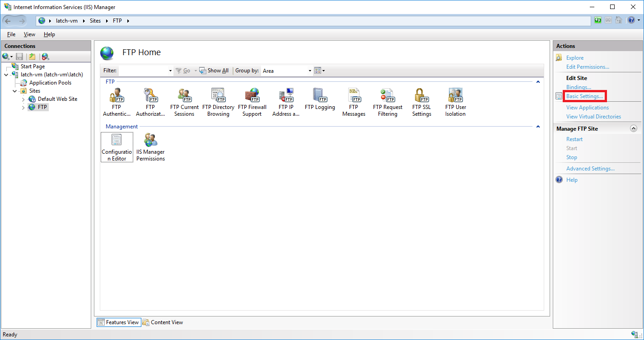Expand the FTP site tree node
The width and height of the screenshot is (644, 340).
tap(23, 107)
